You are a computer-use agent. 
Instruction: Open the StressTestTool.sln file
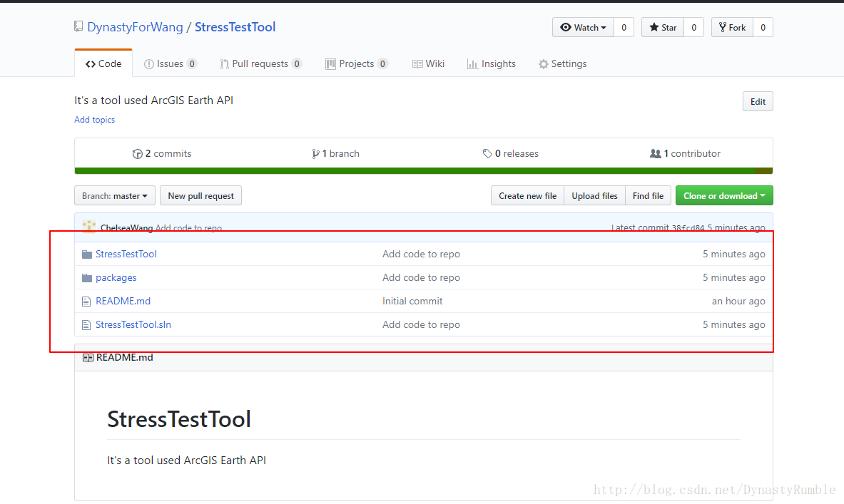click(133, 324)
